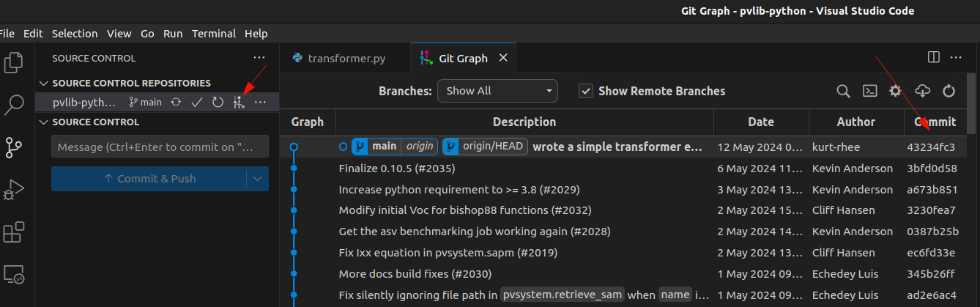Open the Search view in activity bar
This screenshot has width=980, height=307.
14,105
